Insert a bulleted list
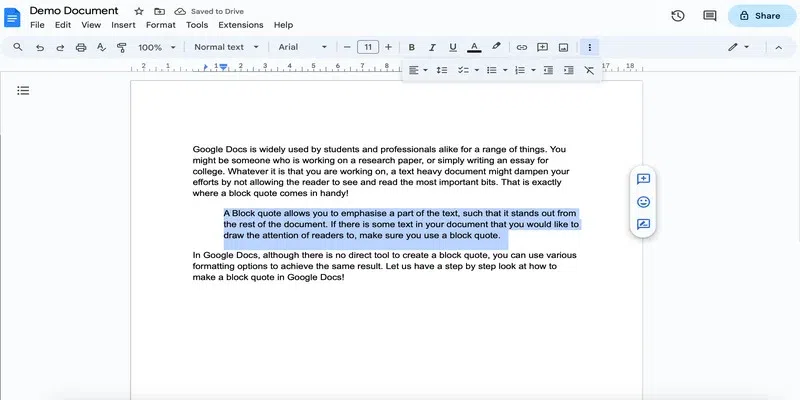The width and height of the screenshot is (800, 400). (x=491, y=70)
